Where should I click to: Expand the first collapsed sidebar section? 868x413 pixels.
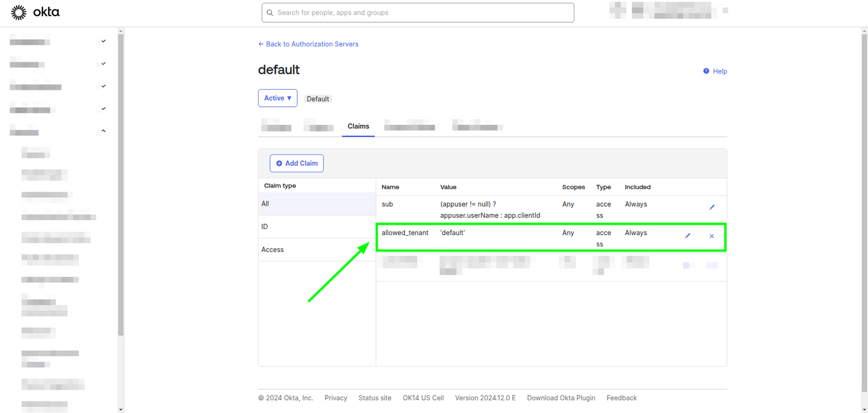tap(102, 40)
